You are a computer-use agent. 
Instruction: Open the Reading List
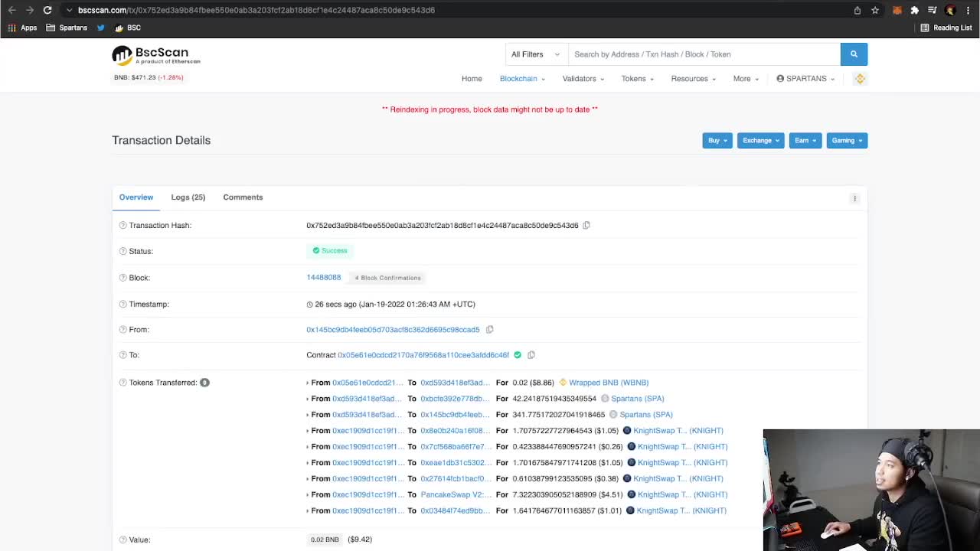tap(946, 28)
